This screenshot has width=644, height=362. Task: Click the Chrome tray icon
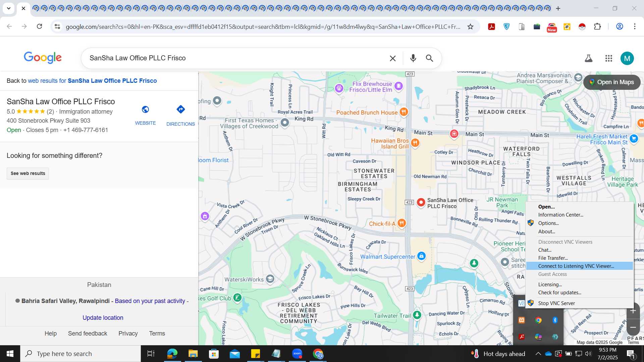[538, 320]
